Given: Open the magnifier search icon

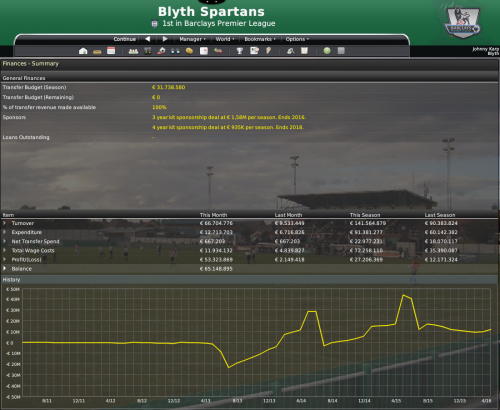Looking at the screenshot, I should pyautogui.click(x=290, y=51).
